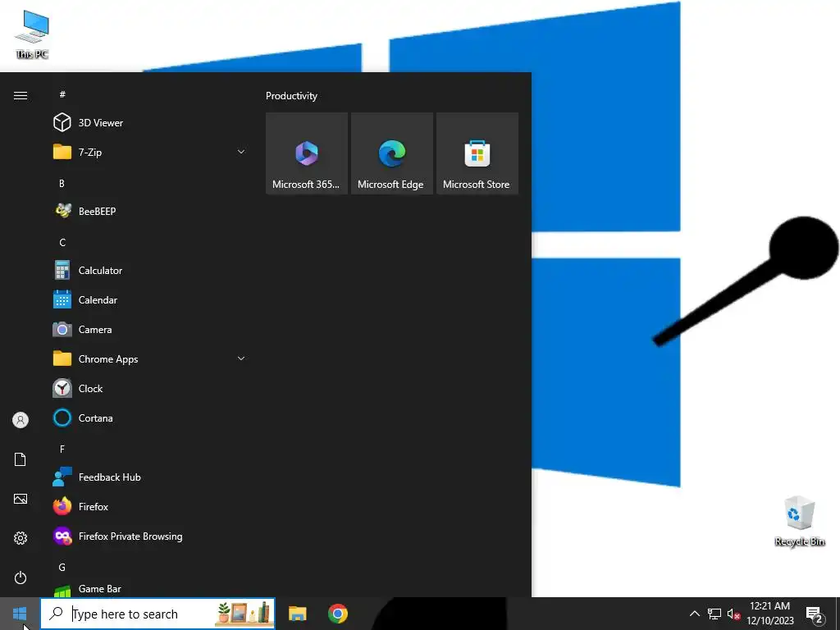Expand the 7-Zip folder chevron

241,152
